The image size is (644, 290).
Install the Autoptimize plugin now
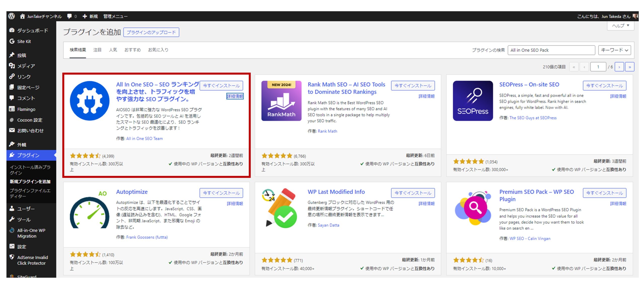[x=221, y=193]
